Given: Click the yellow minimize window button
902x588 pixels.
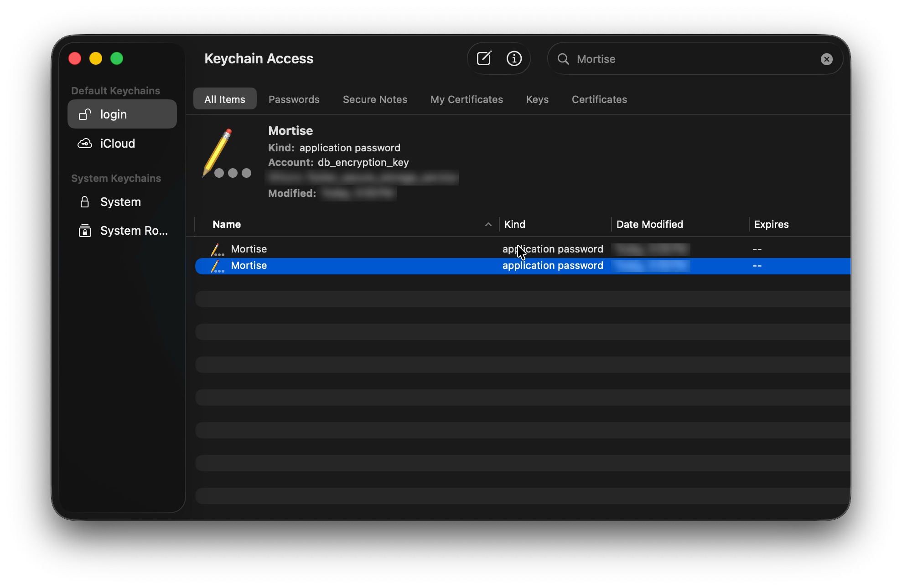Looking at the screenshot, I should coord(96,58).
